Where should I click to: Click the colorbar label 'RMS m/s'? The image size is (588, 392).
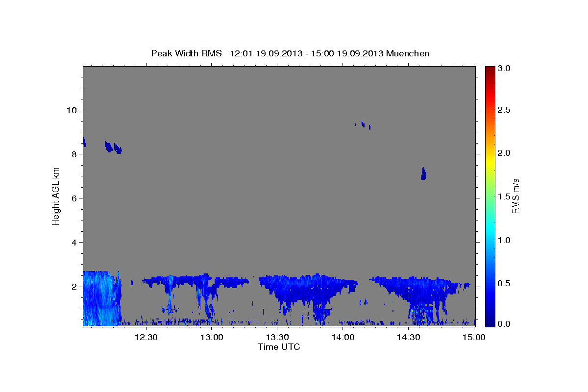coord(515,196)
